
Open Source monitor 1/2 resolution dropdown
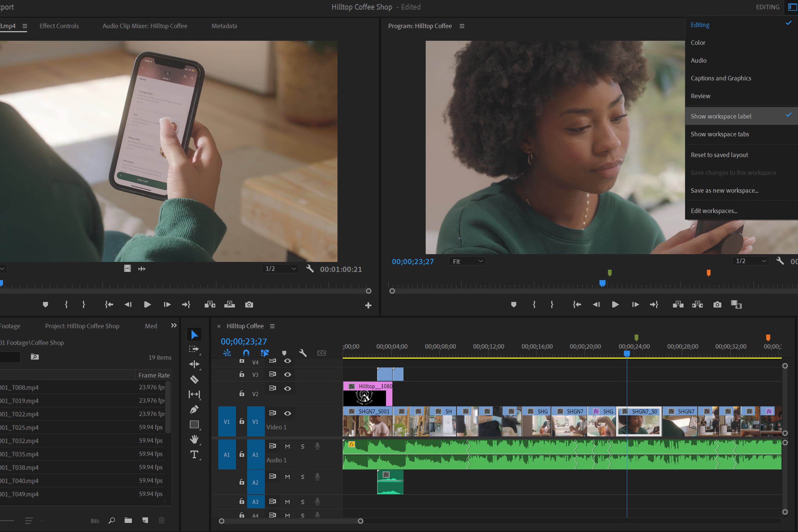click(280, 269)
